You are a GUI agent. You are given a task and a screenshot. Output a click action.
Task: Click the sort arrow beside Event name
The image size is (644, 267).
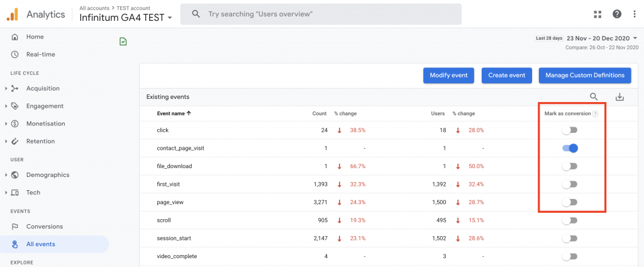pyautogui.click(x=189, y=113)
